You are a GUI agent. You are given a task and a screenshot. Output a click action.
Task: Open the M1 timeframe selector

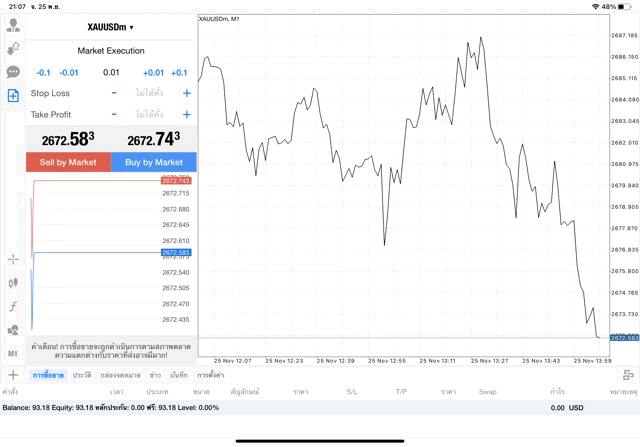pyautogui.click(x=13, y=353)
